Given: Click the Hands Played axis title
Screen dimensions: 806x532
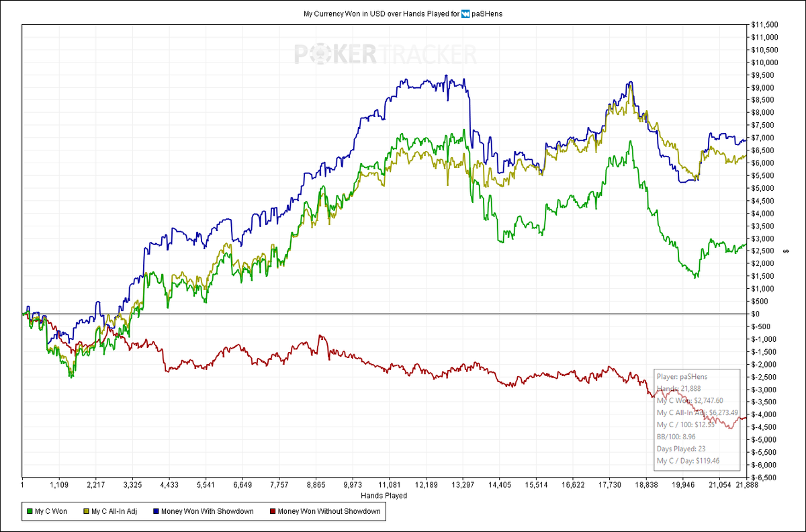Looking at the screenshot, I should 384,496.
